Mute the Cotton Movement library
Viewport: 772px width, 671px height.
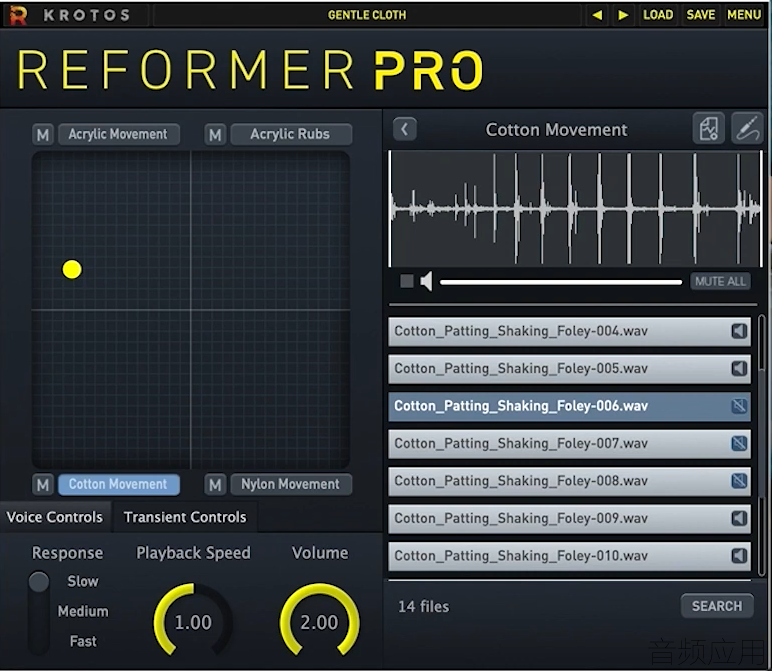pyautogui.click(x=43, y=484)
